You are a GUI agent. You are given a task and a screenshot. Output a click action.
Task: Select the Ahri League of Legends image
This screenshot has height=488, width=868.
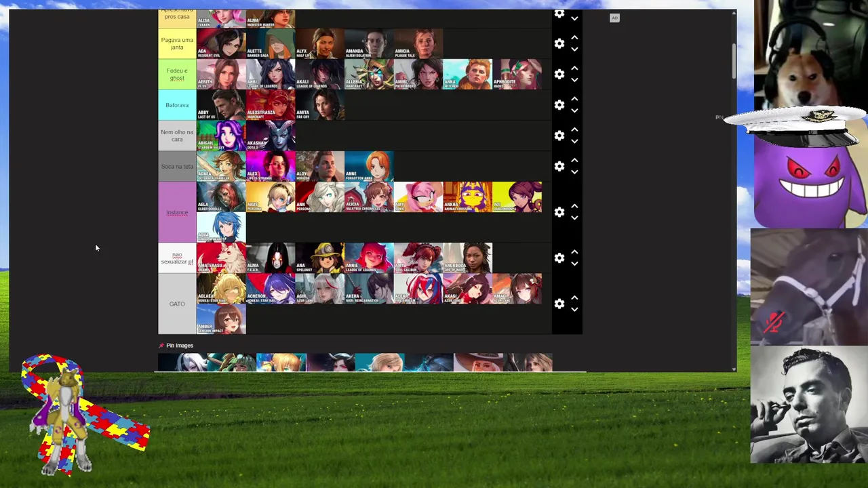[271, 74]
